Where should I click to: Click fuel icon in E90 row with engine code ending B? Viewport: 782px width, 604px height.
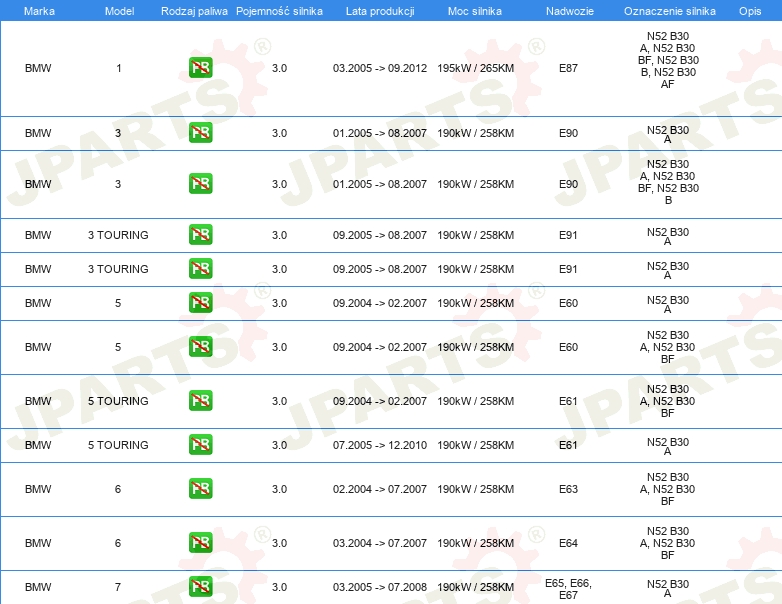point(200,184)
